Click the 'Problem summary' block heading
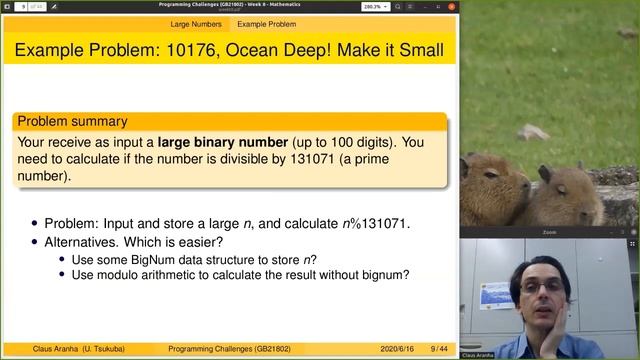 click(x=72, y=121)
